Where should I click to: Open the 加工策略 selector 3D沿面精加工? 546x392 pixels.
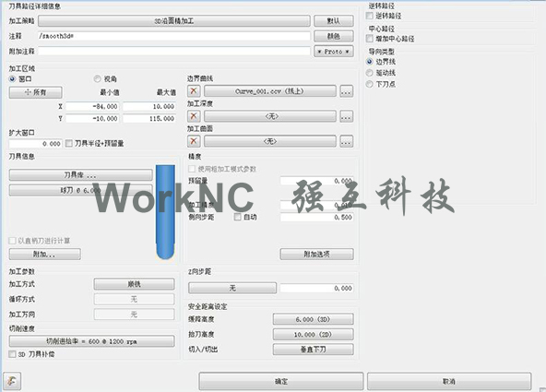[174, 21]
